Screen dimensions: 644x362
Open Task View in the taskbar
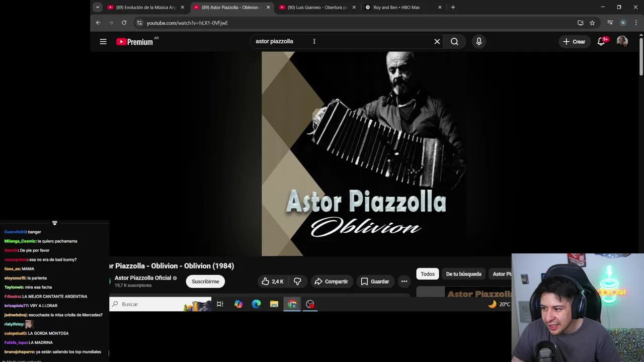pos(220,304)
